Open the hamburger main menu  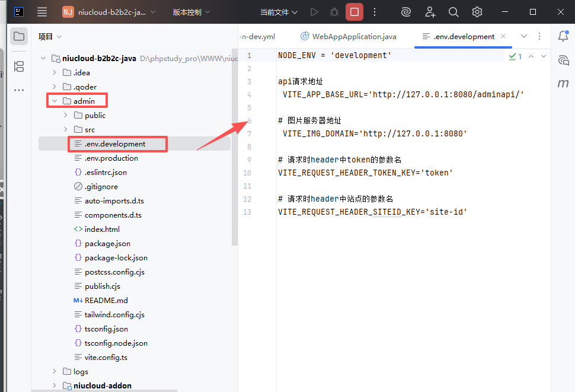coord(42,12)
